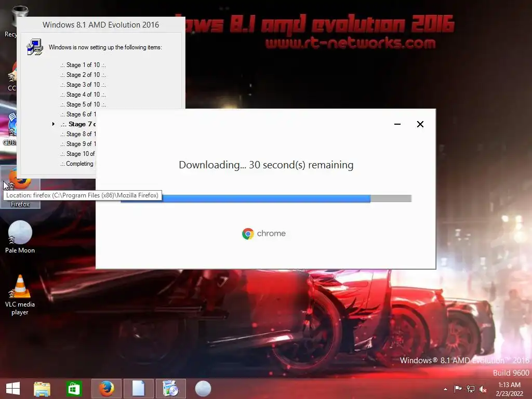Click the Firefox location tooltip
532x399 pixels.
(83, 195)
